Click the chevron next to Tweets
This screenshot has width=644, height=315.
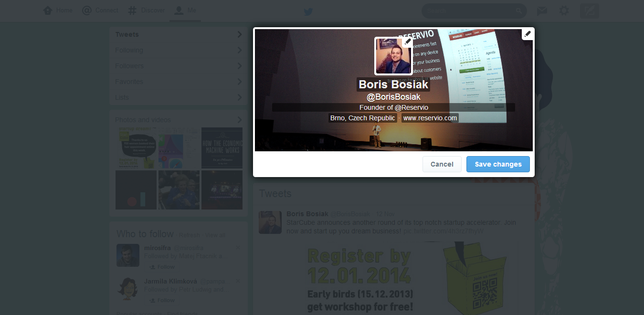(240, 34)
